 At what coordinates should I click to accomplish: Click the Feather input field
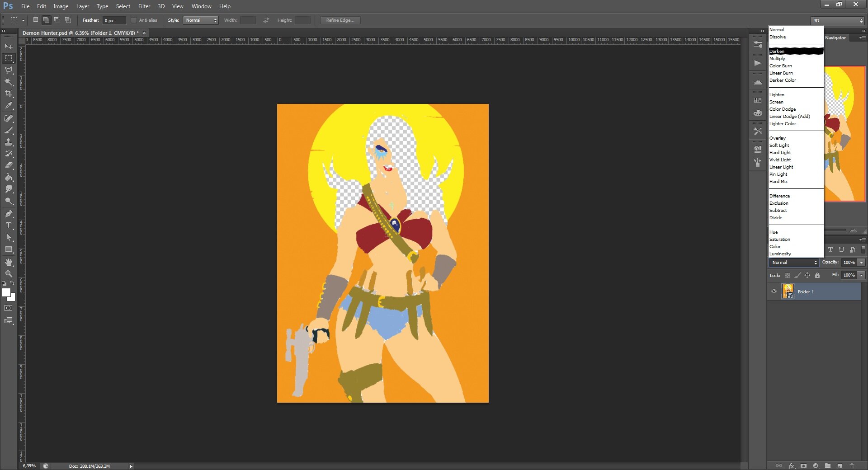[x=114, y=20]
